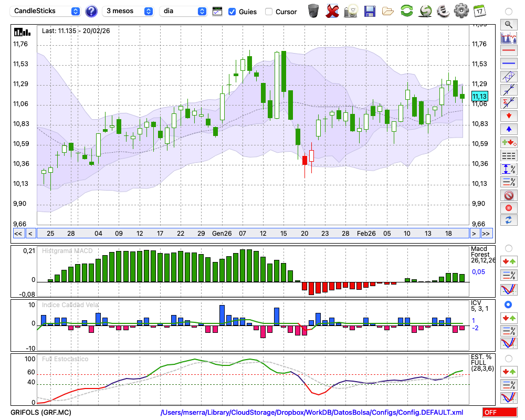The width and height of the screenshot is (525, 420).
Task: Select the ICV panel radio button
Action: pyautogui.click(x=508, y=304)
